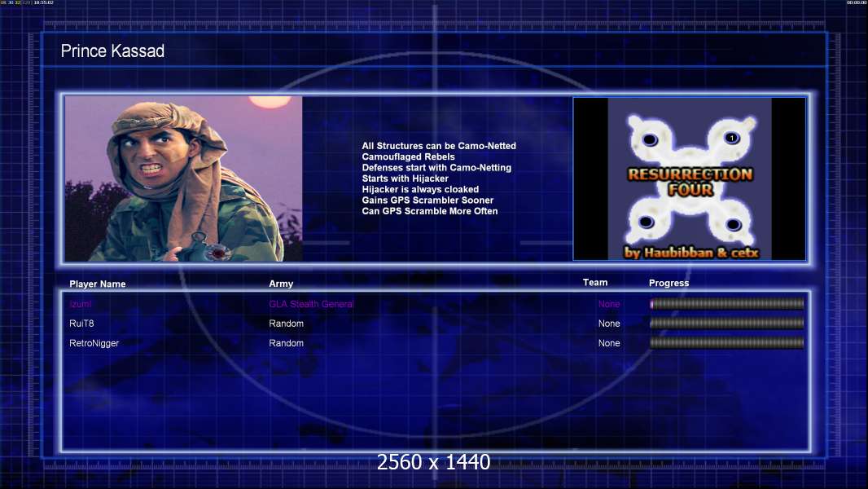868x489 pixels.
Task: Click "by Haubibban & cetx" map credit
Action: pyautogui.click(x=690, y=253)
